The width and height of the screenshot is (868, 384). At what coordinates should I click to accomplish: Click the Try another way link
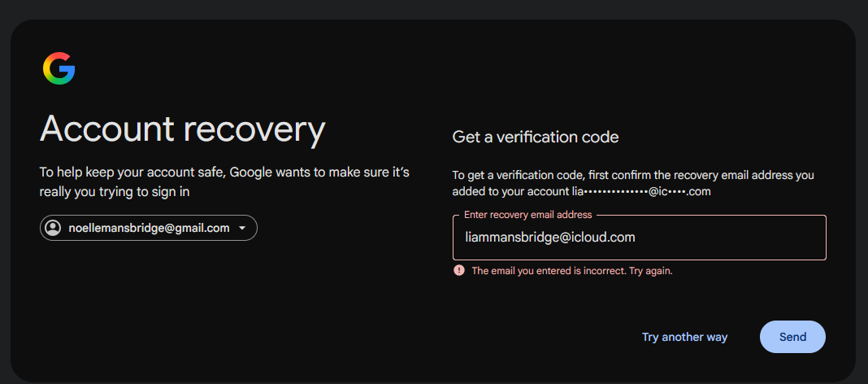coord(685,337)
